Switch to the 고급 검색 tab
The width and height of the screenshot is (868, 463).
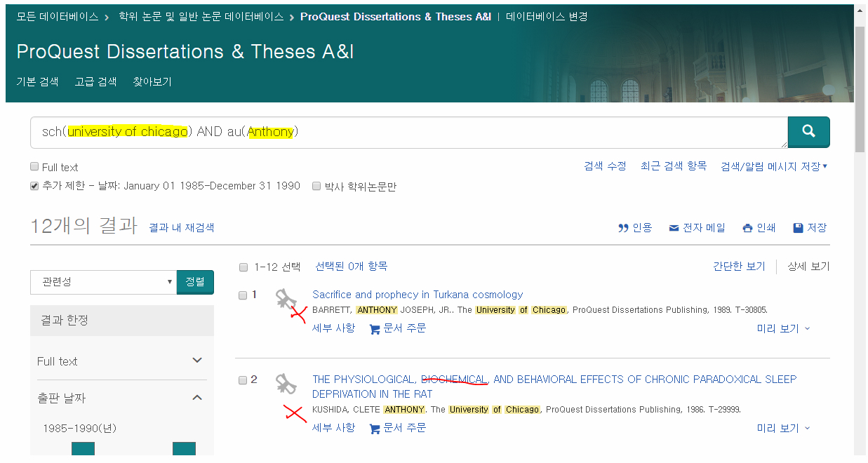click(94, 81)
